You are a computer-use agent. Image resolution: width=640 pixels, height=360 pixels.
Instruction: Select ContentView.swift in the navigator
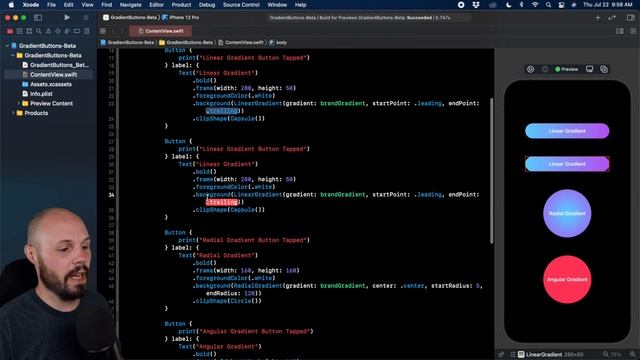50,75
